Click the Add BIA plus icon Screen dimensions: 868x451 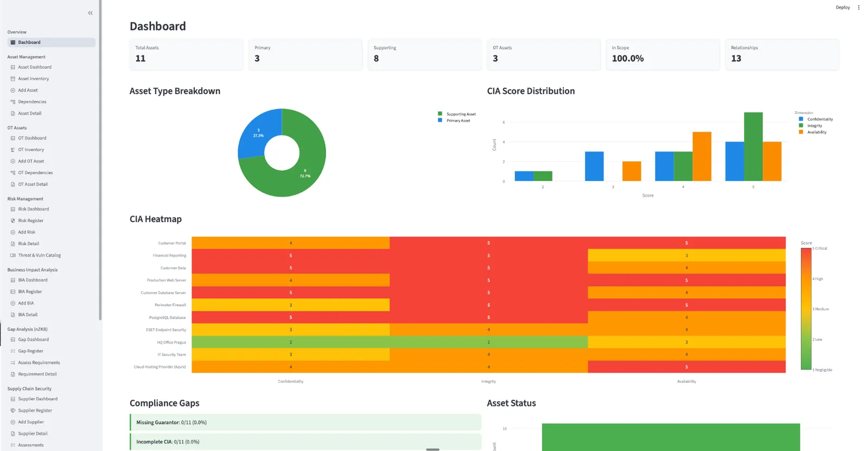pyautogui.click(x=13, y=303)
